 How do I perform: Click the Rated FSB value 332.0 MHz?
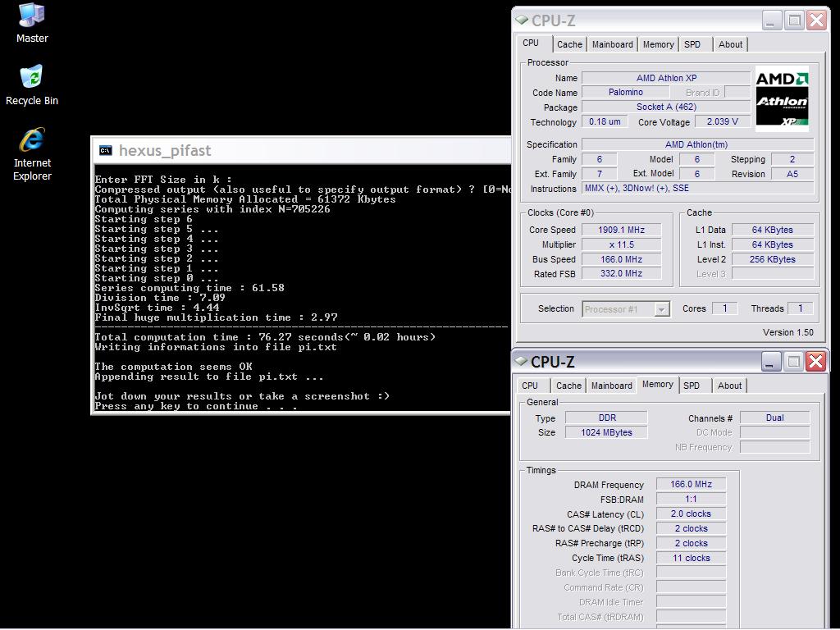point(622,274)
